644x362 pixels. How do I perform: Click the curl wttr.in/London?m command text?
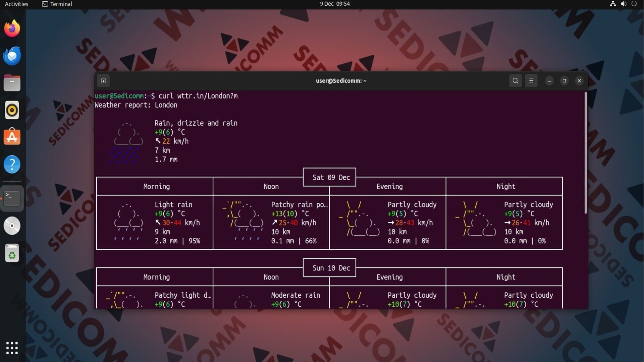point(198,96)
